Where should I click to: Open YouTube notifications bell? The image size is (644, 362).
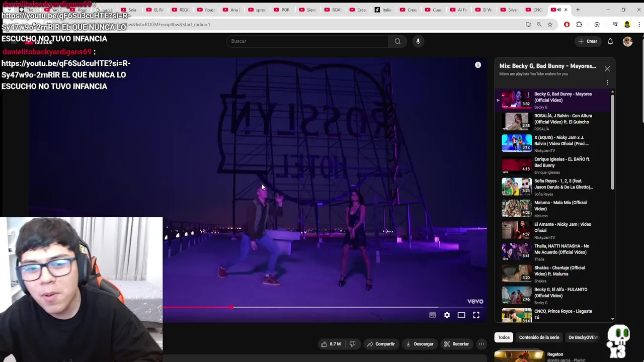tap(610, 42)
